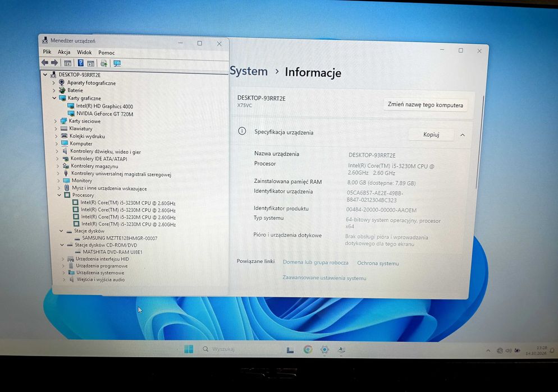Select Kontrolery IDE ATA/ATAPI row
The width and height of the screenshot is (558, 392).
point(99,159)
